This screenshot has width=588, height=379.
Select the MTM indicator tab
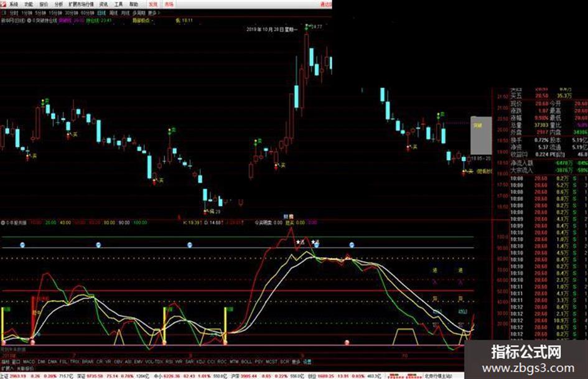tap(234, 362)
